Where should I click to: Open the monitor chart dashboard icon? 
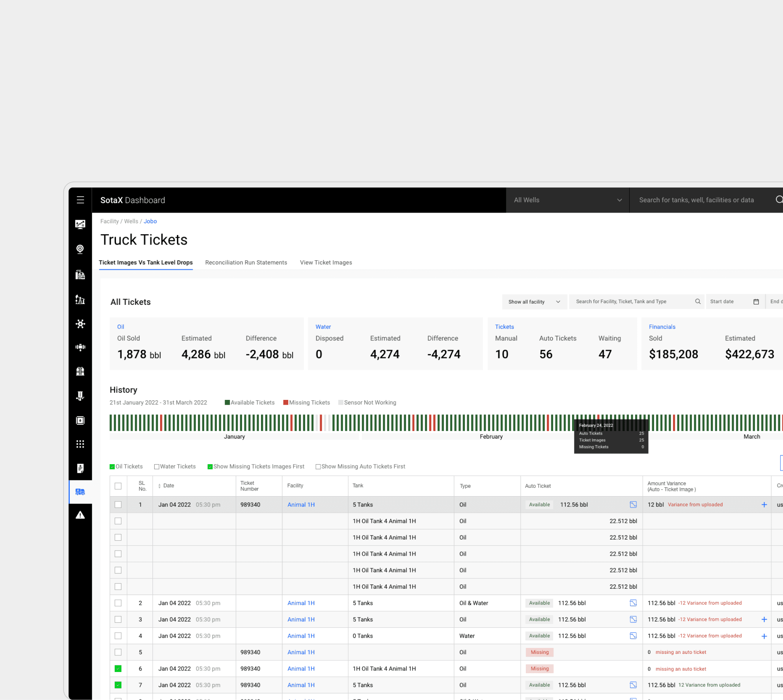80,224
